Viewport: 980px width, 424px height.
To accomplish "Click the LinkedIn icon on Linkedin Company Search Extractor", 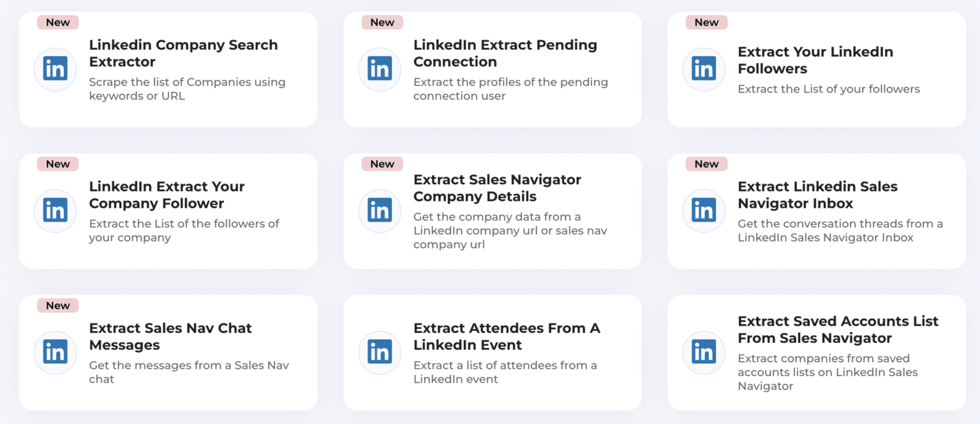I will click(55, 69).
